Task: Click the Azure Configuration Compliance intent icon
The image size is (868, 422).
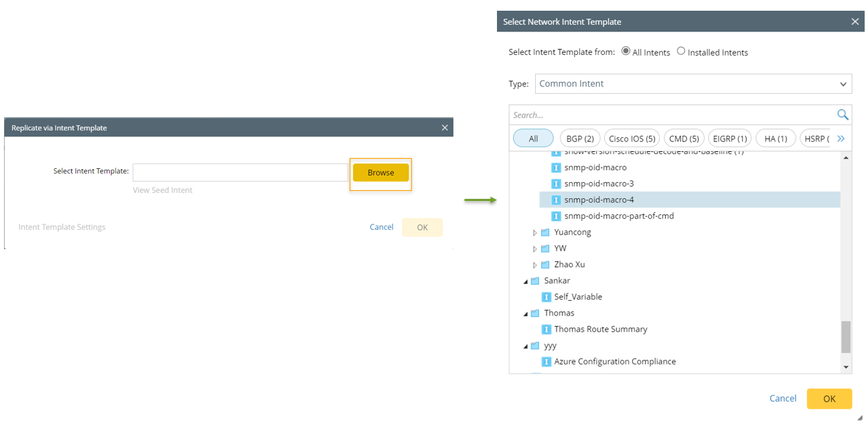Action: [x=546, y=362]
